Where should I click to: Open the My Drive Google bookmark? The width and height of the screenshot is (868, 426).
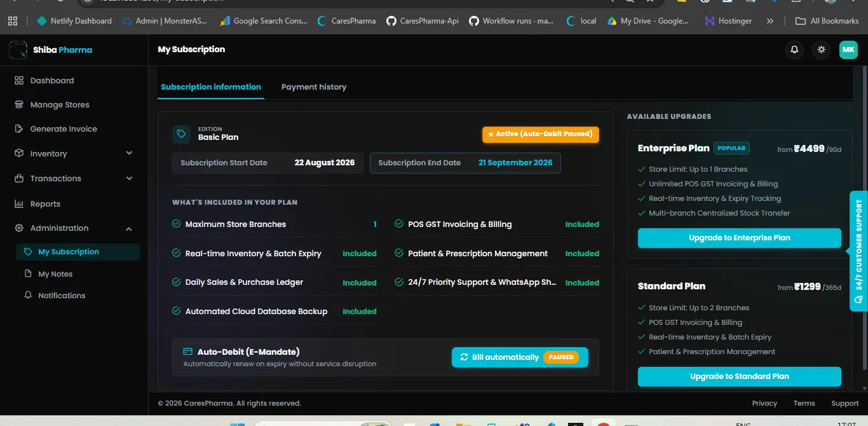tap(648, 21)
